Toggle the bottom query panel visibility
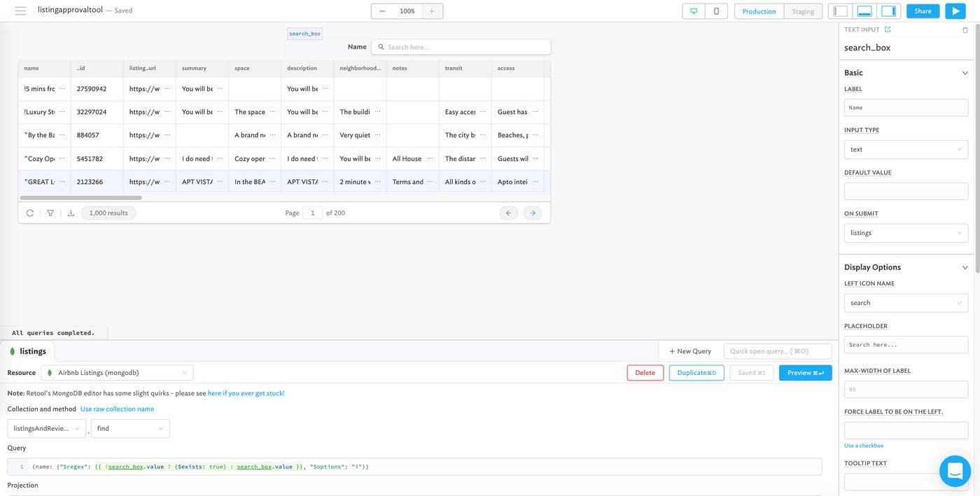Screen dimensions: 980x496 pyautogui.click(x=864, y=11)
